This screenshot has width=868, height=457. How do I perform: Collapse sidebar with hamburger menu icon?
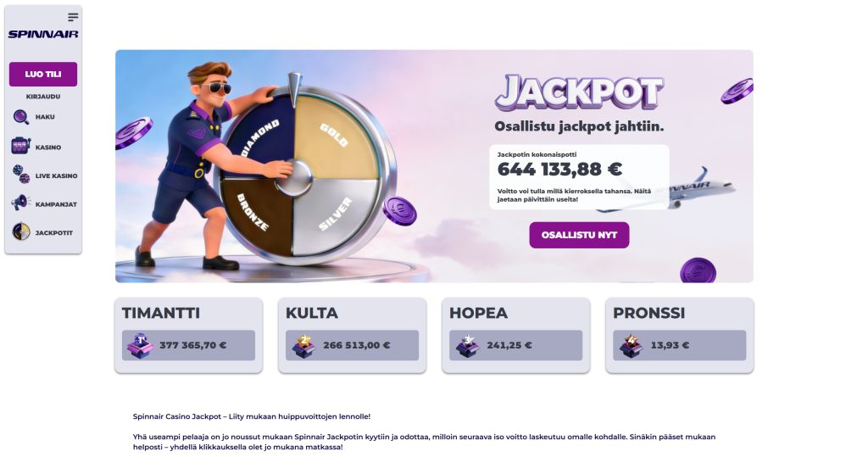[73, 17]
